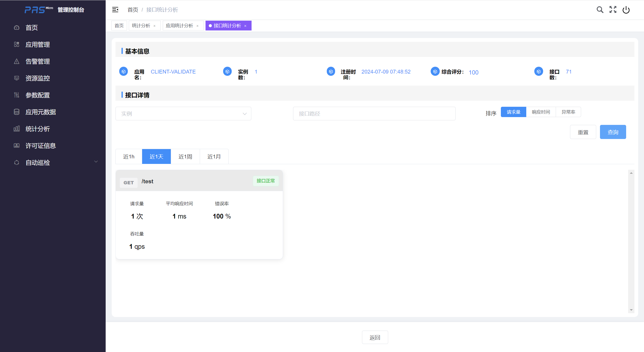Viewport: 644px width, 352px height.
Task: Open 告警管理 warning triangle icon
Action: [x=17, y=61]
